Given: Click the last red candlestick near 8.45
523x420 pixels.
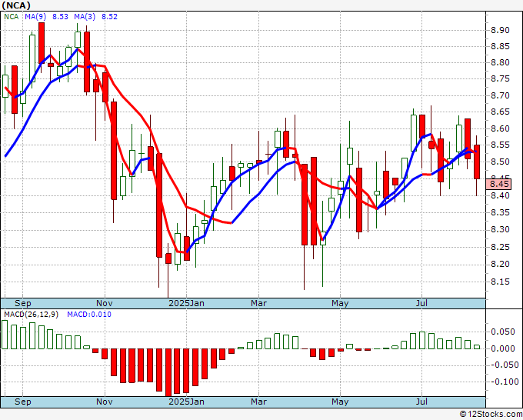Looking at the screenshot, I should click(477, 162).
